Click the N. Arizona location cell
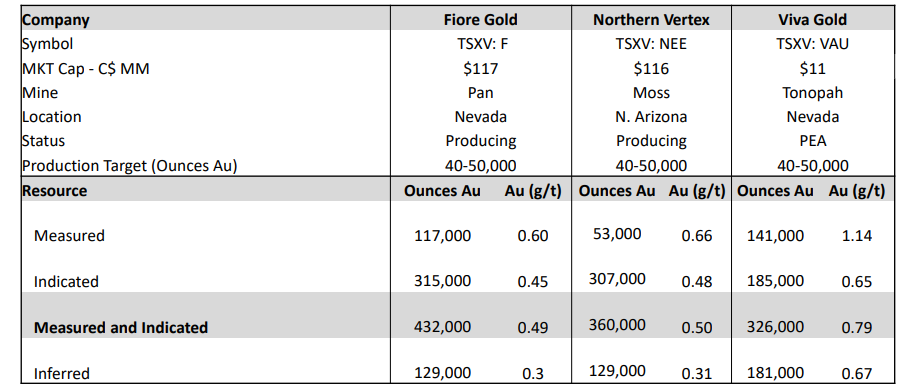Screen dimensions: 906x389 click(x=651, y=117)
